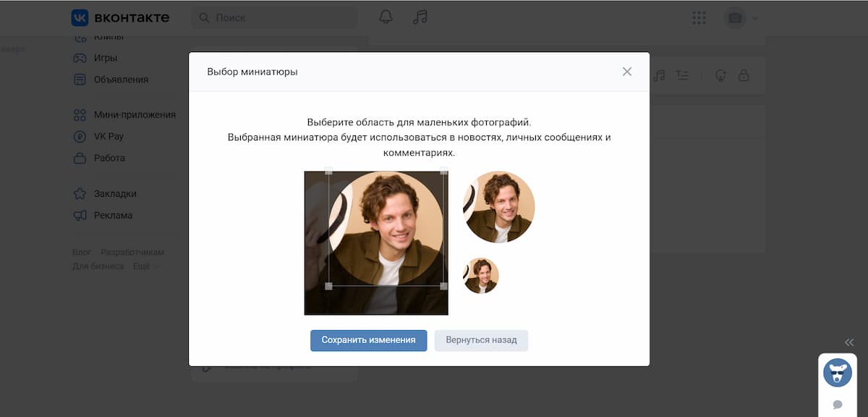This screenshot has width=868, height=417.
Task: Open the Объявления section in sidebar
Action: pyautogui.click(x=80, y=79)
